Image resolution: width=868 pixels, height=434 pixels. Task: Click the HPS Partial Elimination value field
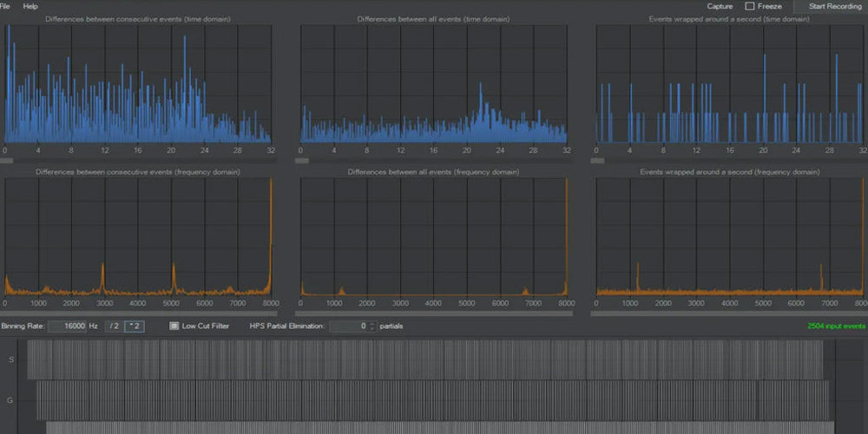pos(349,326)
